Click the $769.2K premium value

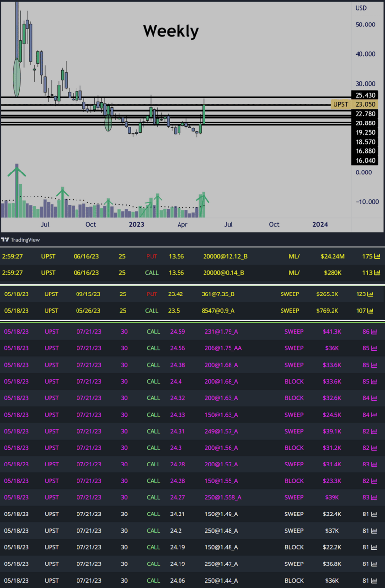328,310
